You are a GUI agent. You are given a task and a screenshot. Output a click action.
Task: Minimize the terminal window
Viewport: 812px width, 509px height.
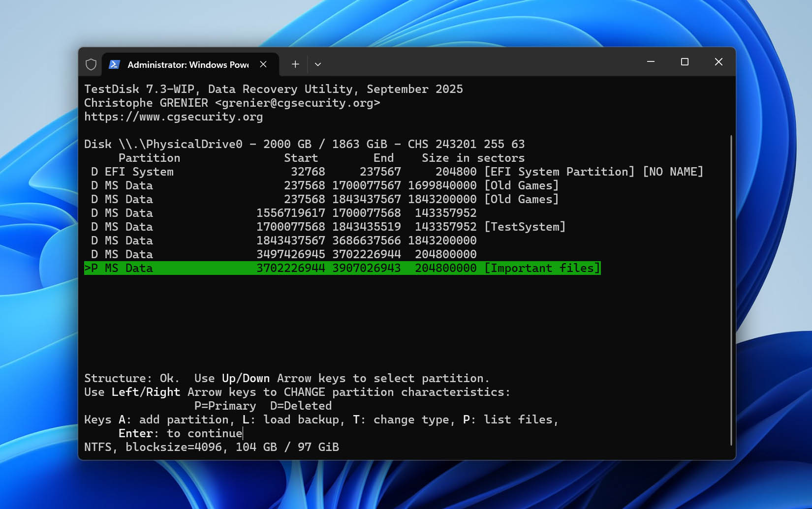tap(651, 62)
